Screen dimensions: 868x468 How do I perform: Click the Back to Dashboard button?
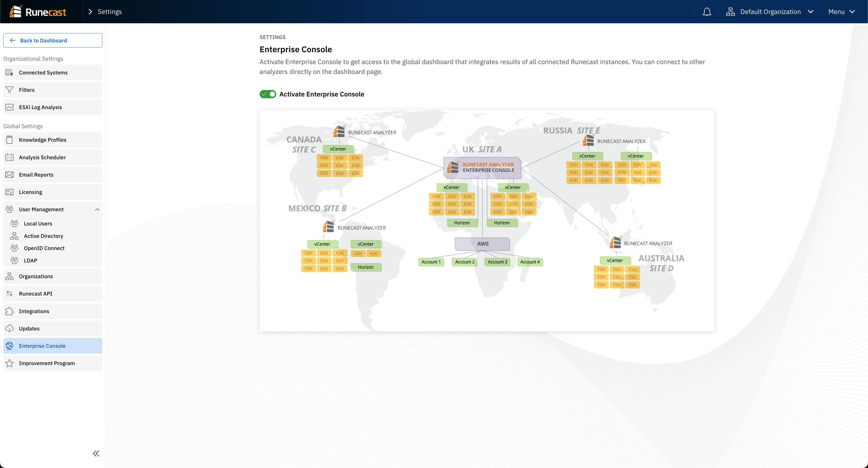pyautogui.click(x=53, y=40)
